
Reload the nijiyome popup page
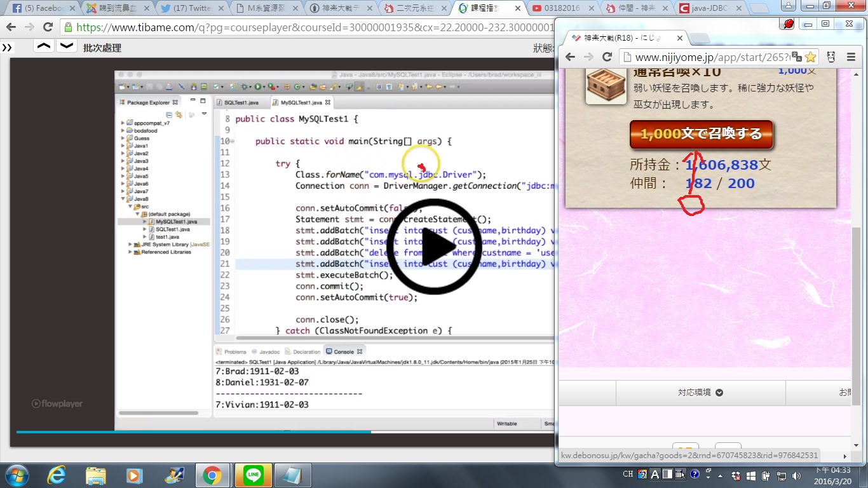[607, 57]
